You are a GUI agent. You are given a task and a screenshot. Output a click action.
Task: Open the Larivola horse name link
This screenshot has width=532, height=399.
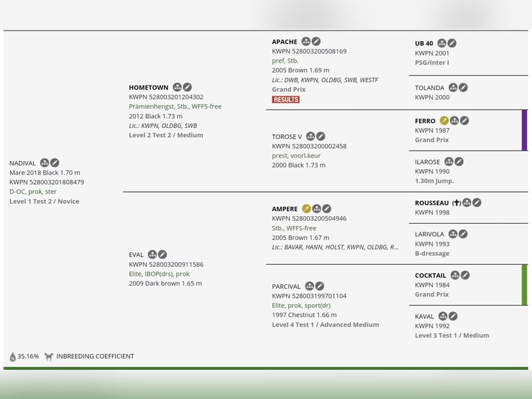coord(429,234)
